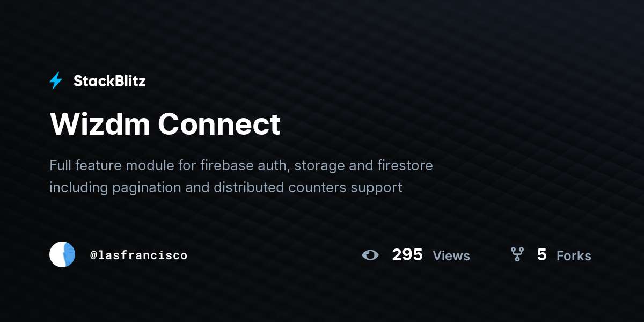Click the blue StackBlitz lightning bolt icon
Image resolution: width=644 pixels, height=322 pixels.
(56, 81)
